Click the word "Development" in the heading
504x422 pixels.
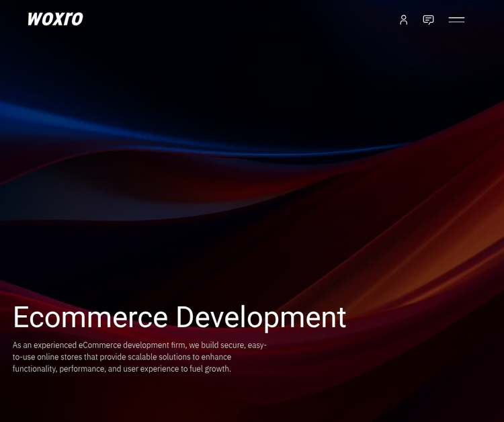[x=261, y=317]
